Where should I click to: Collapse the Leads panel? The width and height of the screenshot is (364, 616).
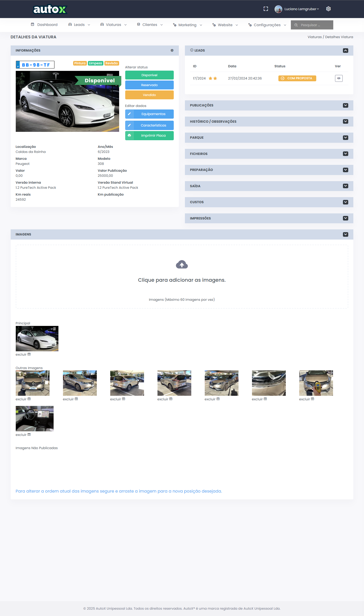pyautogui.click(x=345, y=51)
